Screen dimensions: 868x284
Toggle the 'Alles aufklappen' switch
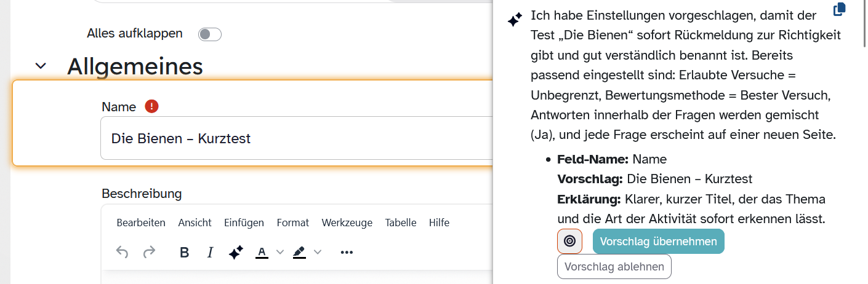[209, 34]
